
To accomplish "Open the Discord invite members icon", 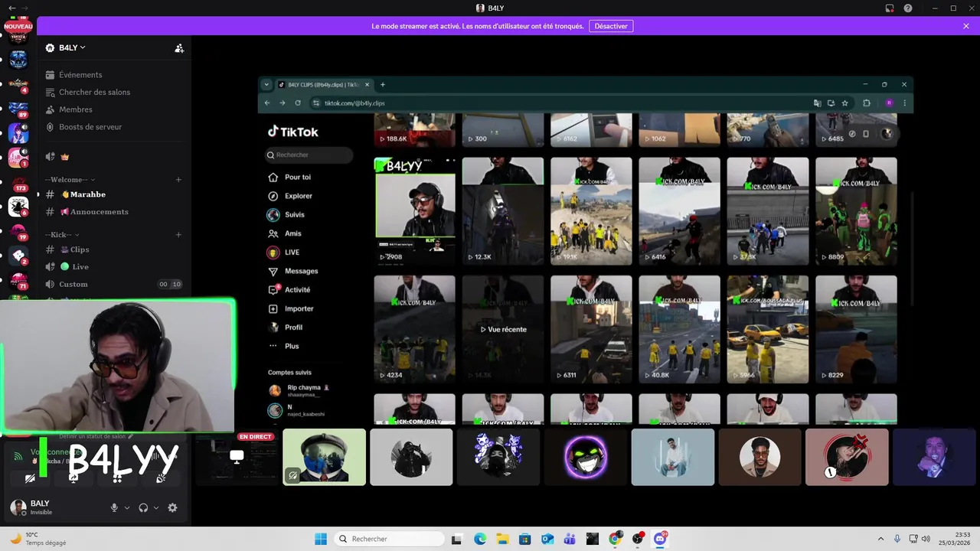I will (x=179, y=48).
